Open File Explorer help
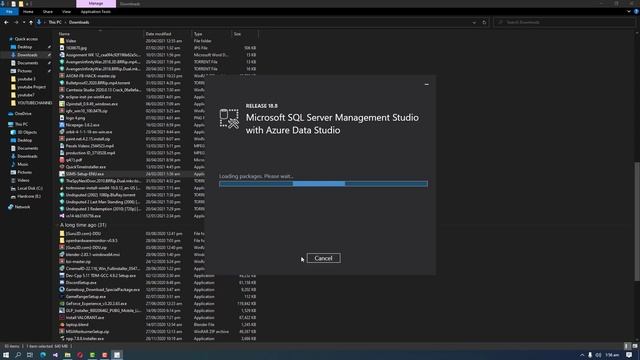 (636, 12)
